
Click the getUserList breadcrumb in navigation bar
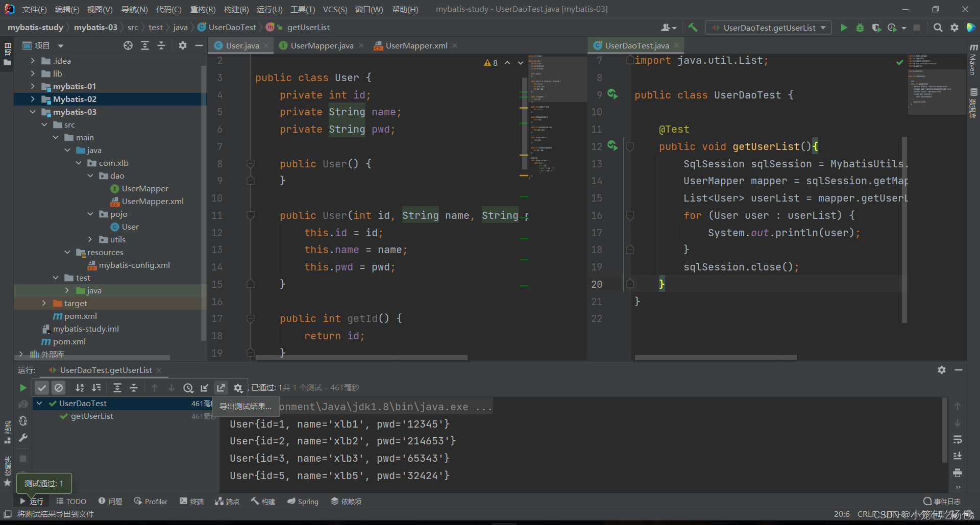308,27
